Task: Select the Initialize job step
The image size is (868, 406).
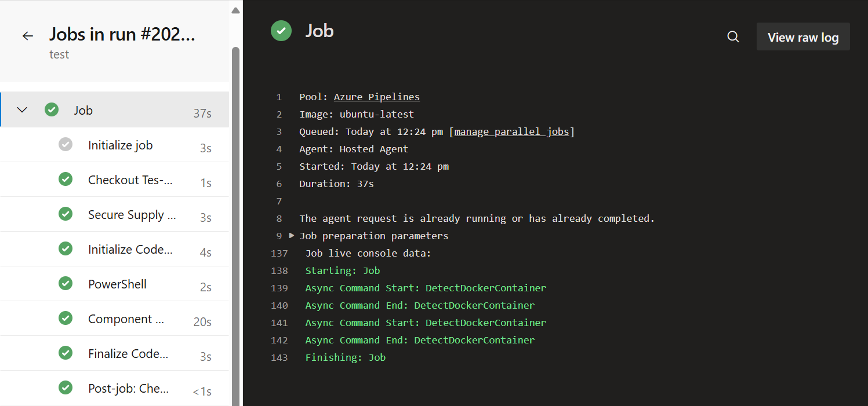Action: tap(120, 145)
